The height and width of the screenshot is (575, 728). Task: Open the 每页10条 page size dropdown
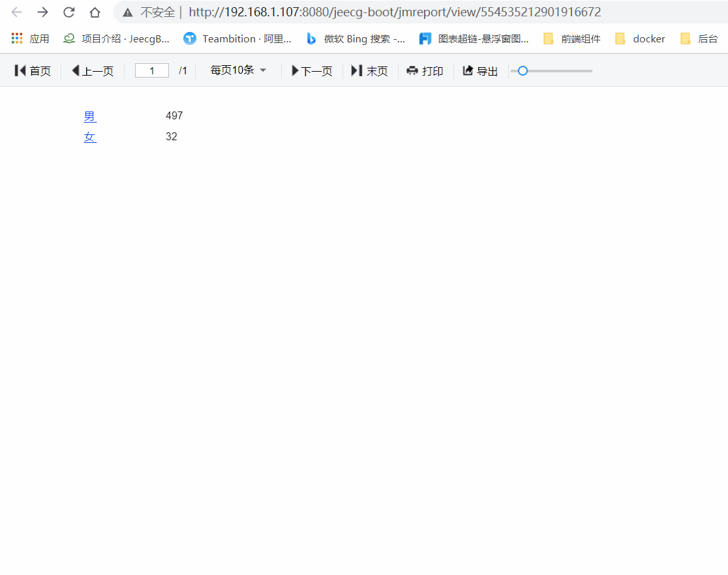238,70
